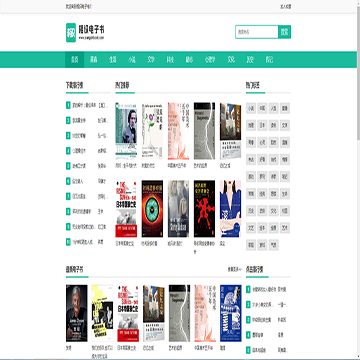Open the gray cracked-line book cover in hot recommendations
Screen dimensions: 360x360
click(204, 131)
